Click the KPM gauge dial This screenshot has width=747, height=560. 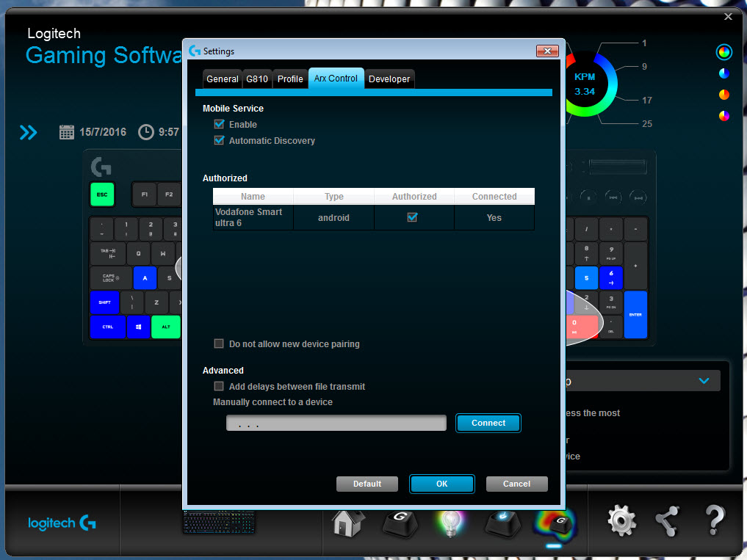coord(585,84)
